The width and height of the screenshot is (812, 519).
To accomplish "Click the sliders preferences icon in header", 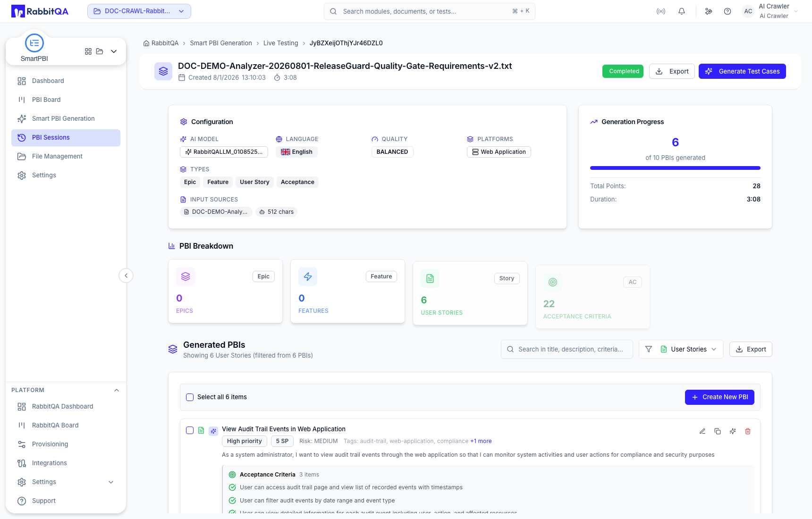I will [x=709, y=11].
